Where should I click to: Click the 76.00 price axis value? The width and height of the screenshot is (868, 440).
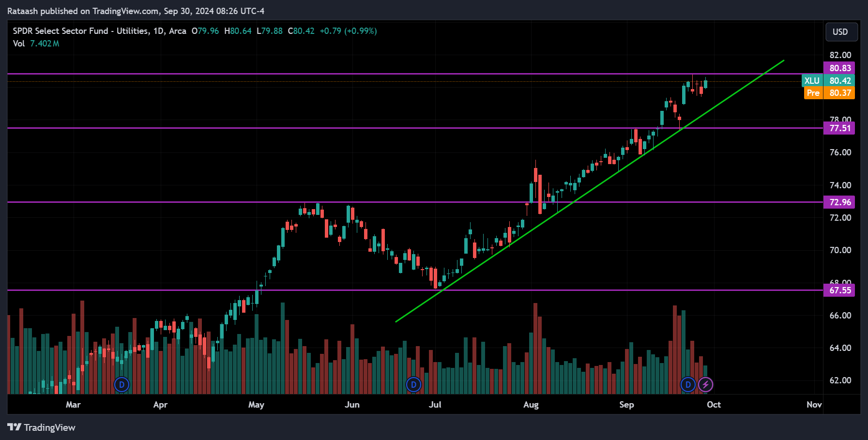point(840,152)
